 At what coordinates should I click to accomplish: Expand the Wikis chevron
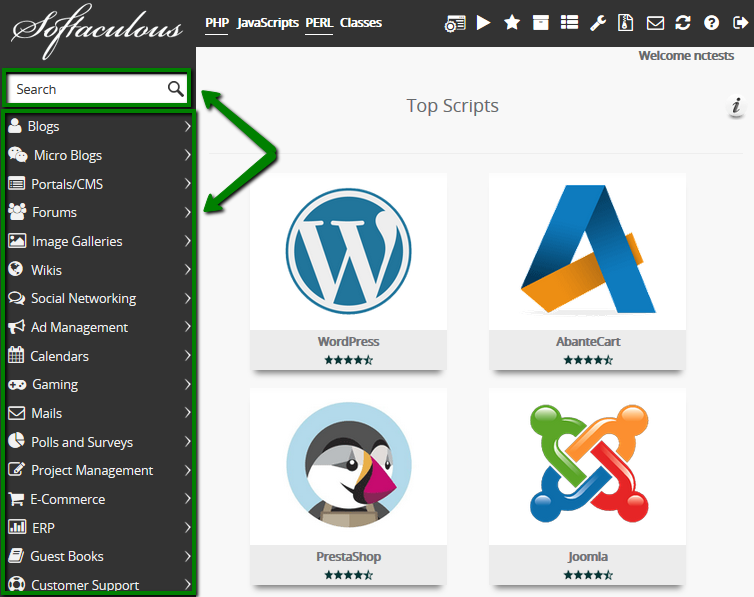tap(188, 270)
